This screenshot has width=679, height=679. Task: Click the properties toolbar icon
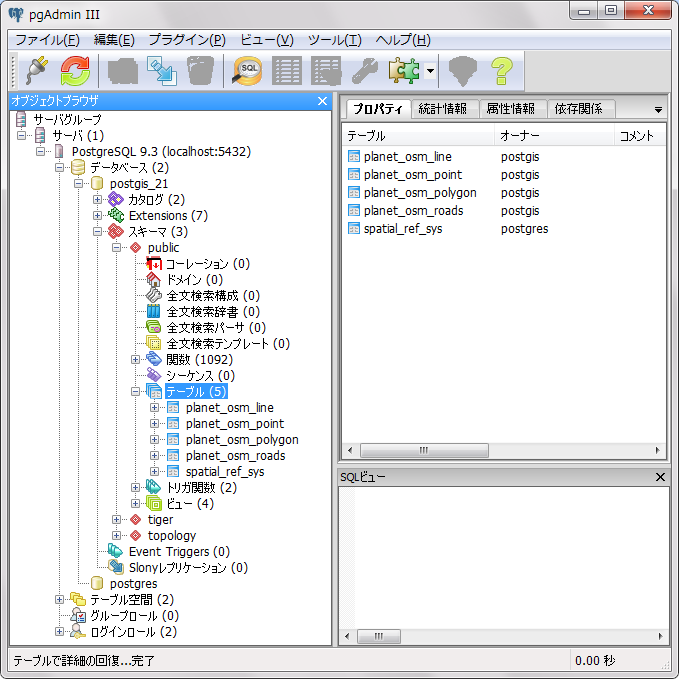click(x=123, y=71)
